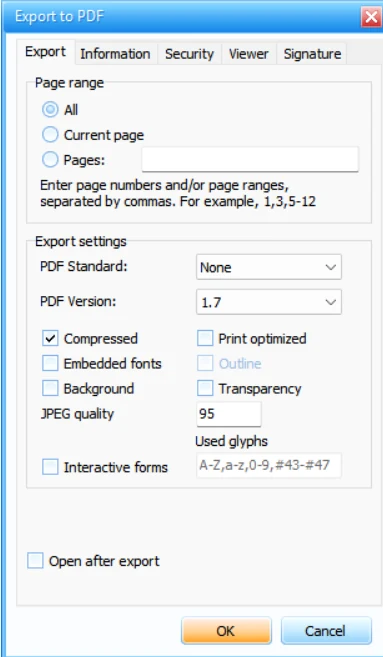The image size is (383, 657).
Task: Confirm export with the OK button
Action: 226,631
